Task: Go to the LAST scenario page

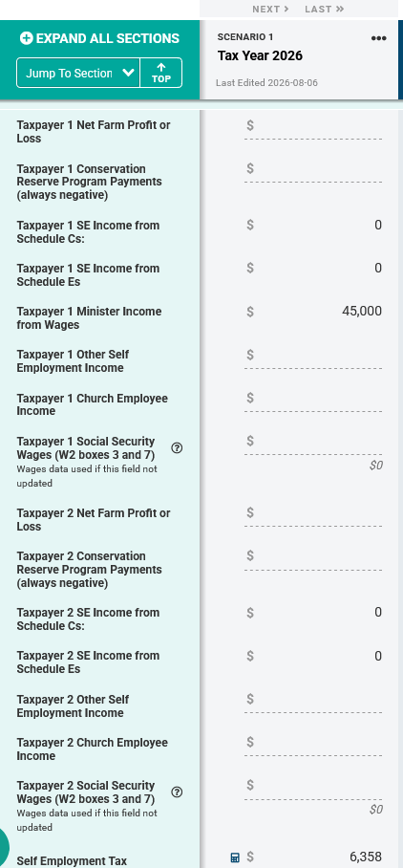Action: click(x=325, y=9)
